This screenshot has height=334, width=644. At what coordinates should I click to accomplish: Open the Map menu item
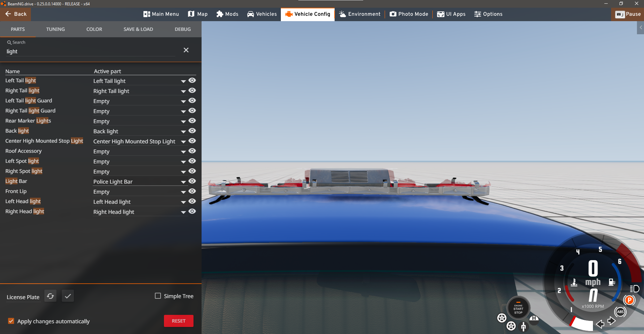(x=198, y=14)
